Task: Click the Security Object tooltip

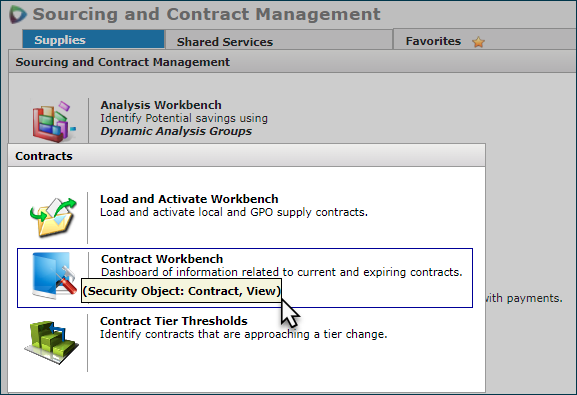Action: tap(181, 291)
